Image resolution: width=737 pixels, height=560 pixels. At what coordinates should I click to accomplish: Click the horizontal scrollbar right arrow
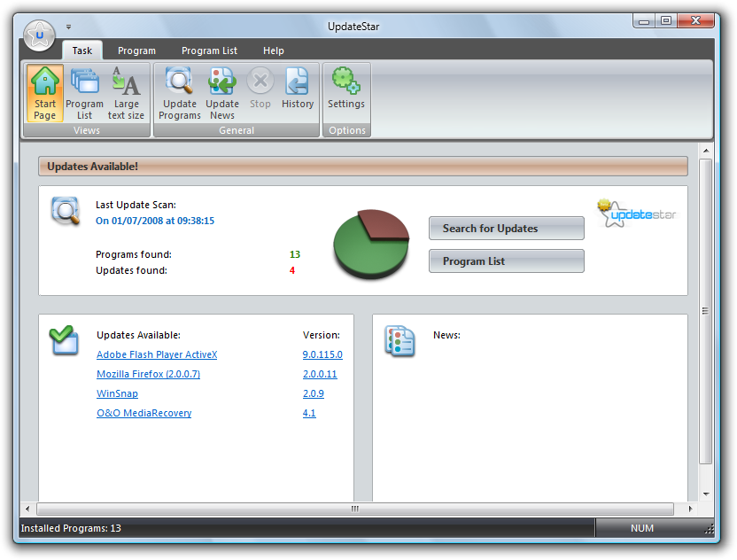[x=690, y=509]
